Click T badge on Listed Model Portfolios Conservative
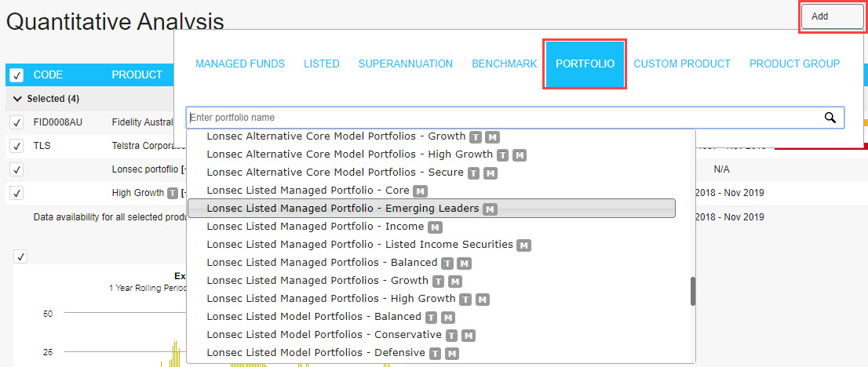The width and height of the screenshot is (868, 367). click(x=452, y=336)
